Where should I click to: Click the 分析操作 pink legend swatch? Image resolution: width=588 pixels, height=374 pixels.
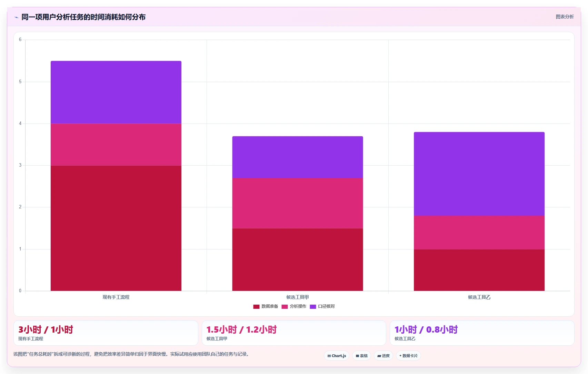285,306
